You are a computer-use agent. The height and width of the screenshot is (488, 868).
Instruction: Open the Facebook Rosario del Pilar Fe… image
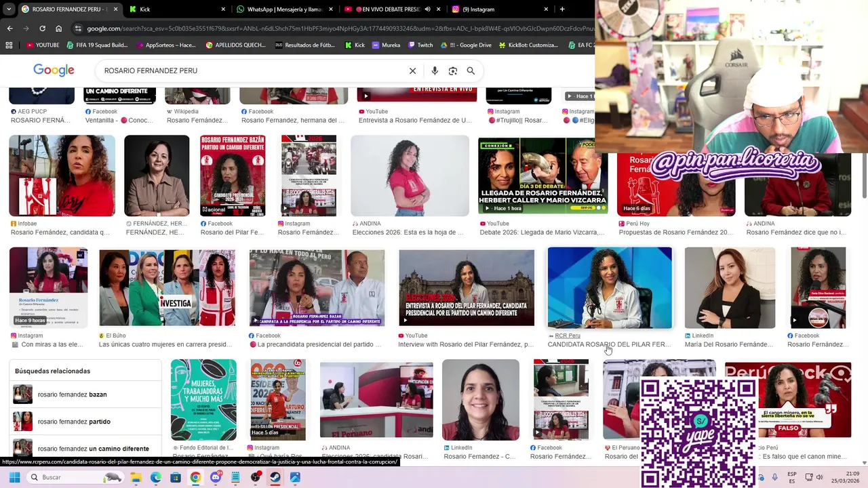[233, 176]
